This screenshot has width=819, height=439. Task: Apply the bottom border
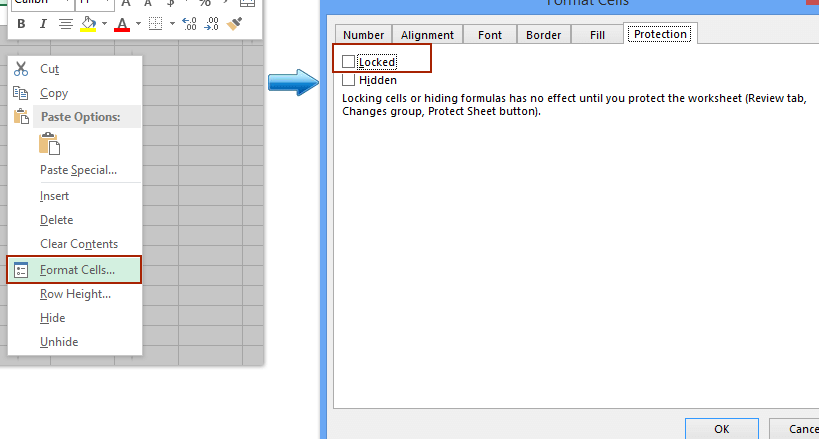tap(156, 24)
